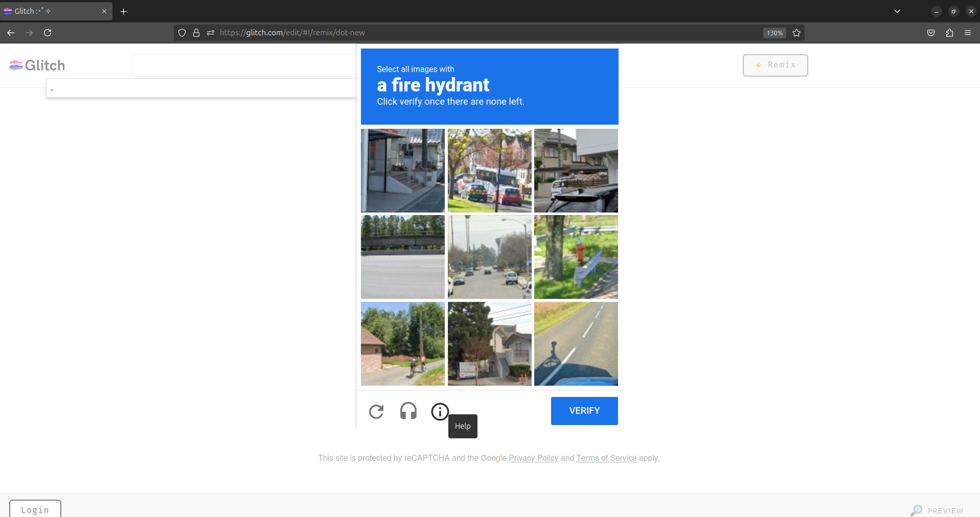Click the PREVIEW magnifier control
The image size is (980, 517).
[937, 510]
